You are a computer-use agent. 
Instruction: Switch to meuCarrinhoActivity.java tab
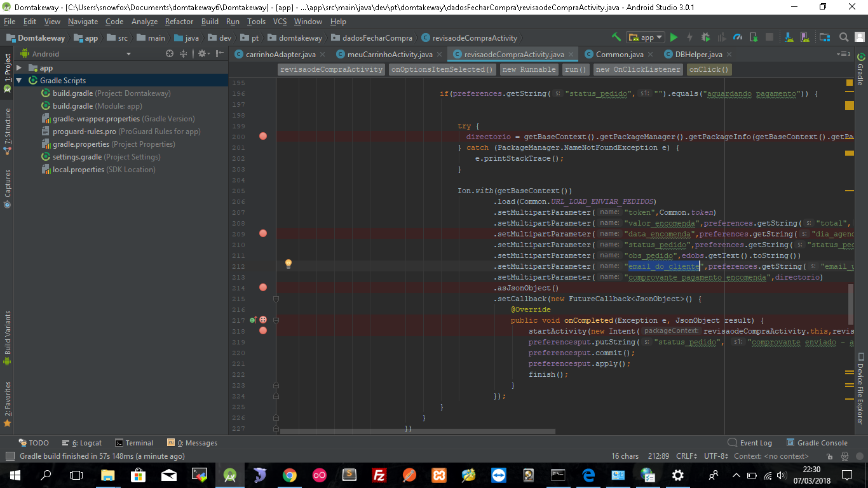(x=390, y=55)
